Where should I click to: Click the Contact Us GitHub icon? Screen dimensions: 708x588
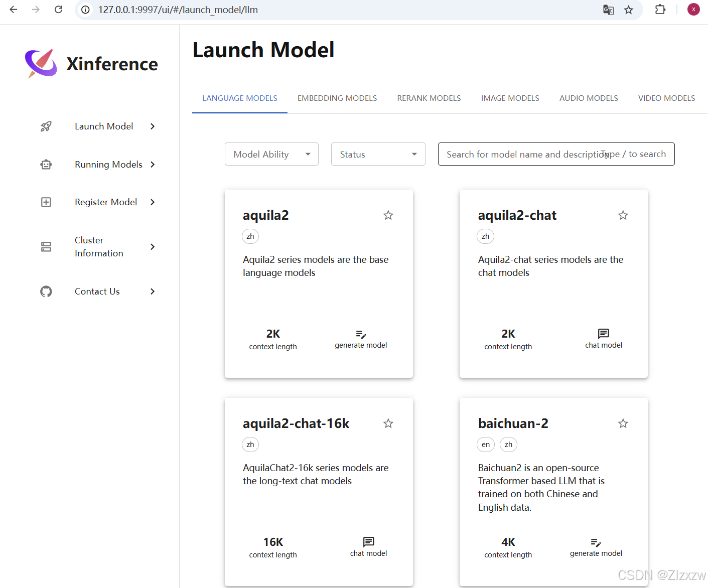click(x=46, y=291)
